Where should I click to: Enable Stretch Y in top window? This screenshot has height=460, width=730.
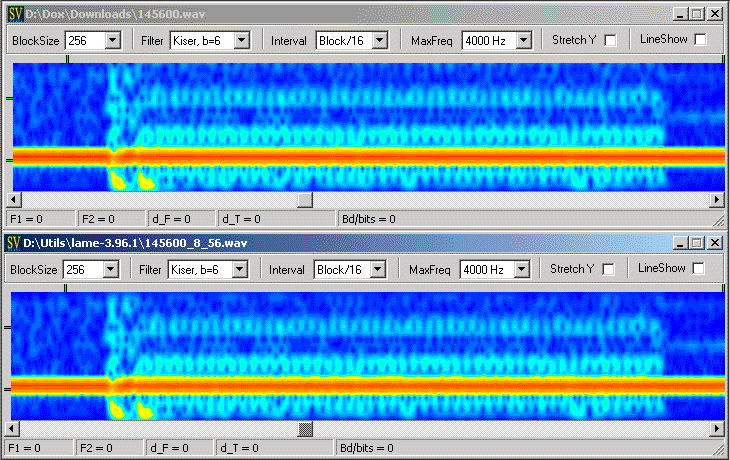click(611, 40)
